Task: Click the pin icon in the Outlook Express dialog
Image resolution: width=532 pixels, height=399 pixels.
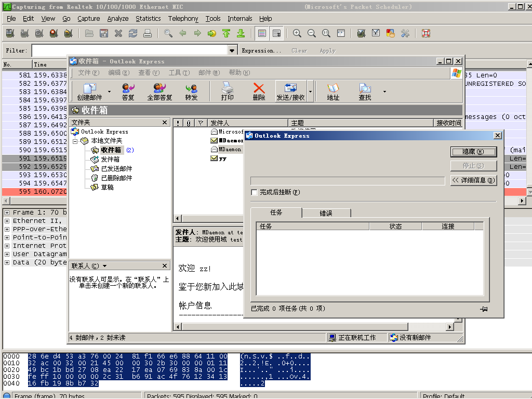Action: click(484, 309)
